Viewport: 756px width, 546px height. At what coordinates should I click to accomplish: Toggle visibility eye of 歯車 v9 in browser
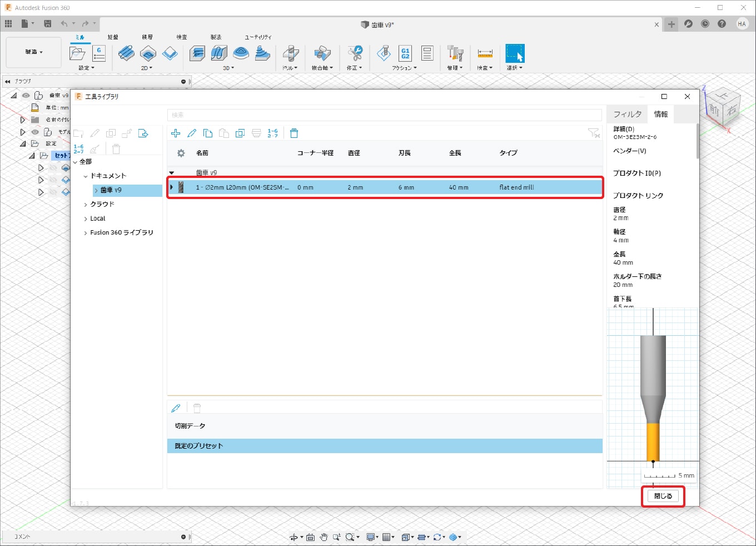[26, 96]
